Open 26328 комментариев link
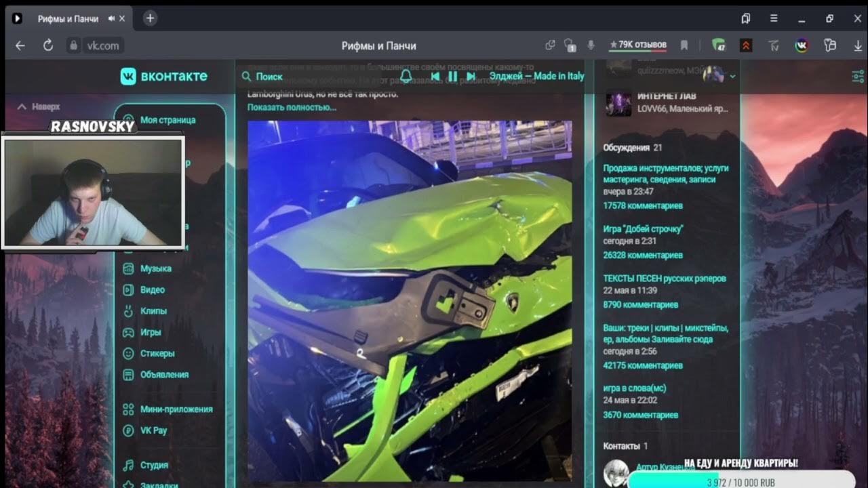 point(643,256)
